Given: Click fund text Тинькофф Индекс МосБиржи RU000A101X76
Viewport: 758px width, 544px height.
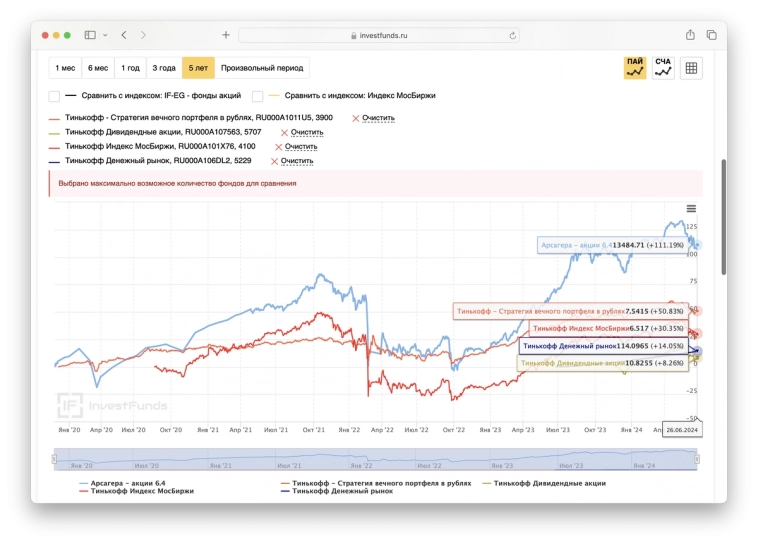Looking at the screenshot, I should 160,147.
